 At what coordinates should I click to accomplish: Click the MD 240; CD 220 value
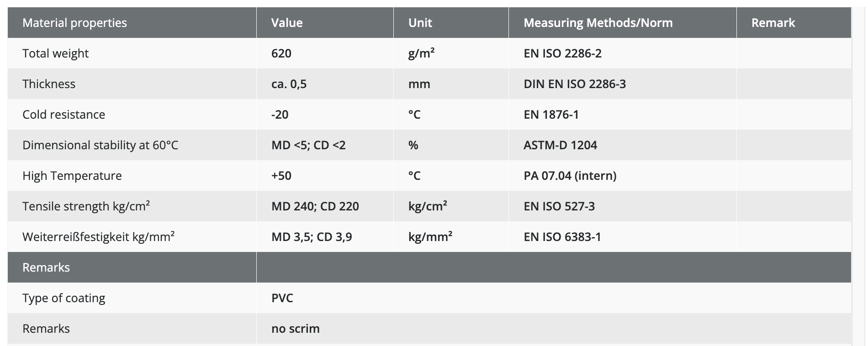tap(315, 206)
